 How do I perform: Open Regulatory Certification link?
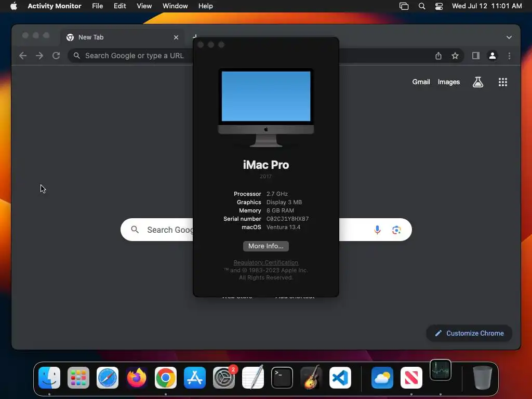pyautogui.click(x=265, y=262)
